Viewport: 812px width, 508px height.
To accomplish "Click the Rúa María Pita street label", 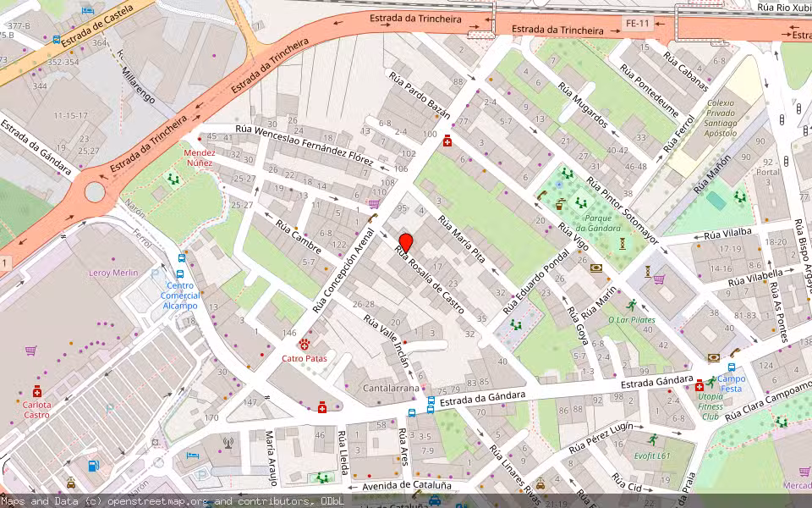I will (461, 240).
